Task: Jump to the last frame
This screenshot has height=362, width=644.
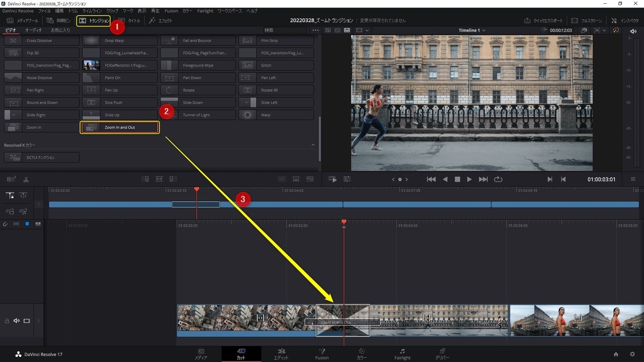Action: (x=483, y=179)
